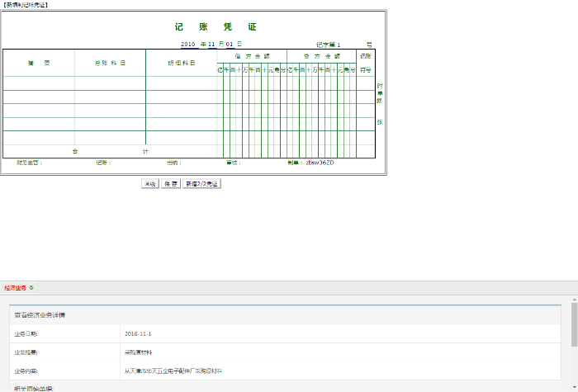Image resolution: width=578 pixels, height=392 pixels.
Task: Click the 业务内容 description text
Action: tap(173, 371)
